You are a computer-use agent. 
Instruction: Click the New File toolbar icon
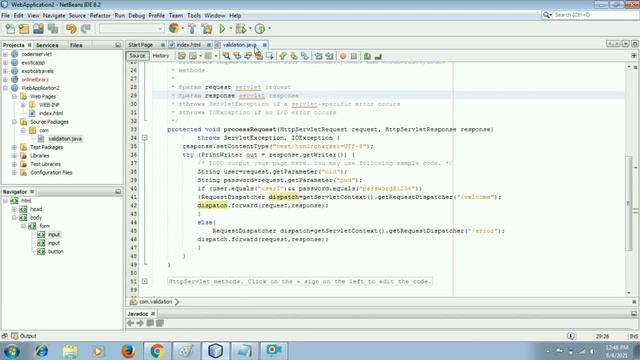coord(10,29)
